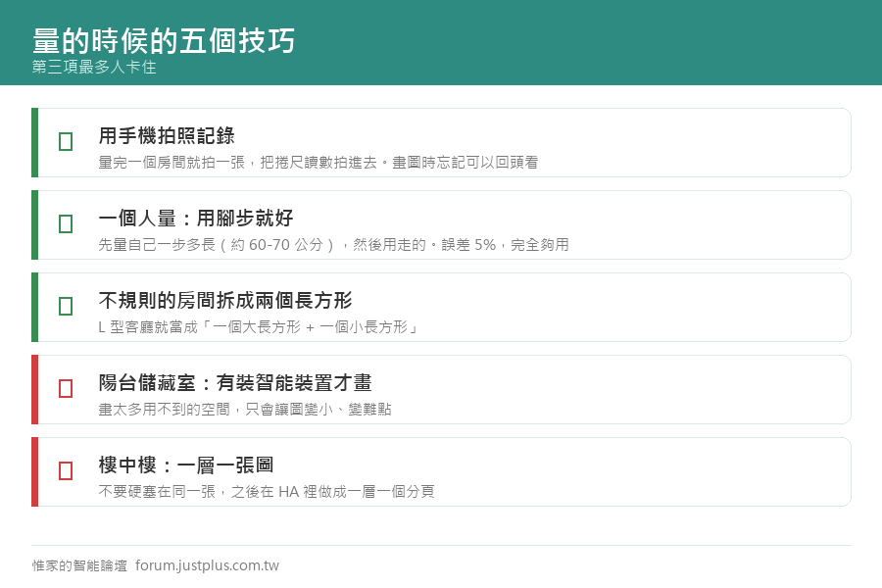
Task: Click the 樓中樓:一層一張圖 heading
Action: point(186,465)
